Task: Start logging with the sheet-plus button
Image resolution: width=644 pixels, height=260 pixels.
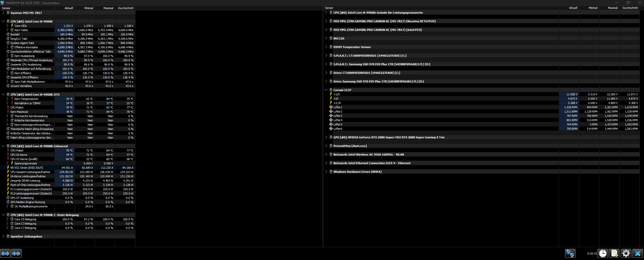Action: pyautogui.click(x=614, y=253)
